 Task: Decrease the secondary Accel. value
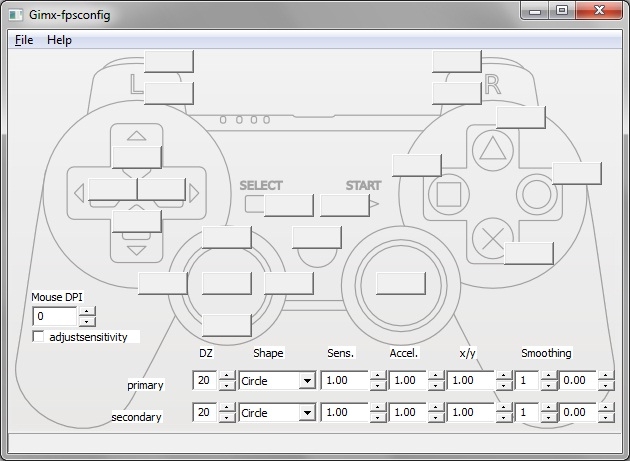pyautogui.click(x=436, y=417)
